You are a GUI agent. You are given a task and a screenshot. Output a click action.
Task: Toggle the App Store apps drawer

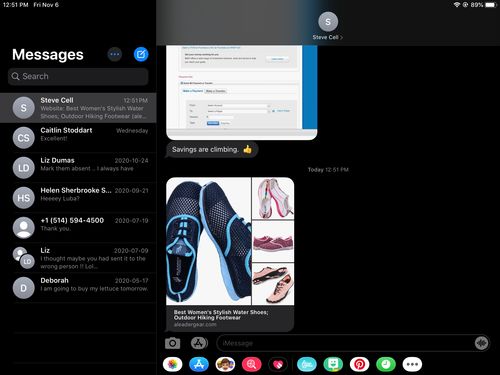(x=199, y=343)
